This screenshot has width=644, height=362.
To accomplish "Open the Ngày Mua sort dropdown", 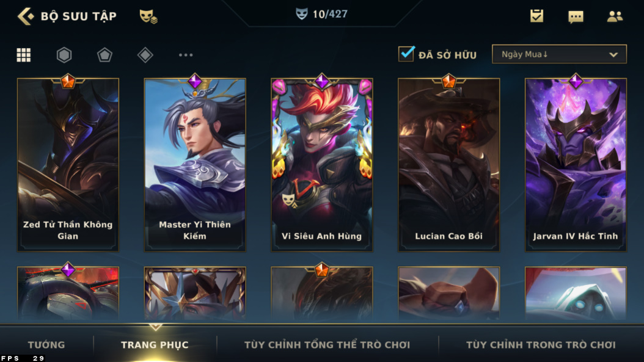I will (559, 54).
